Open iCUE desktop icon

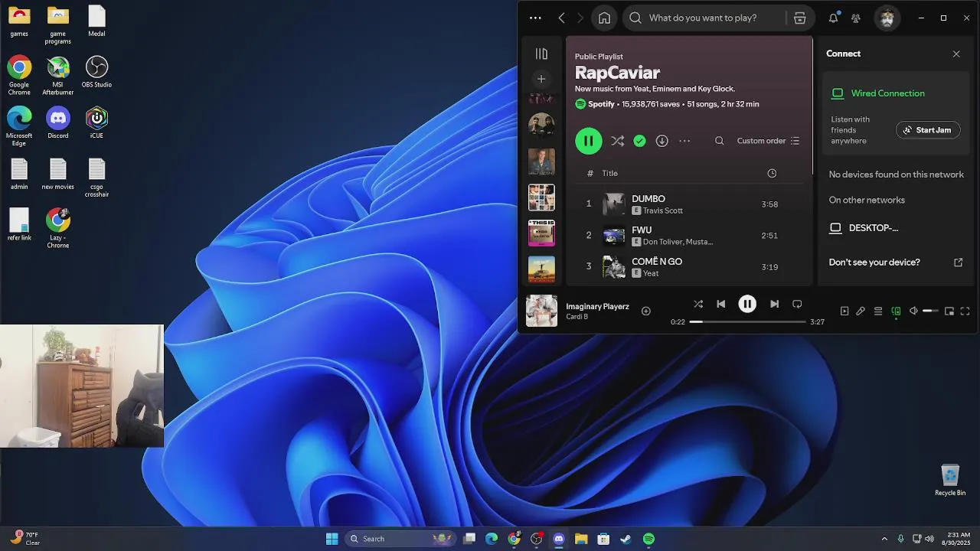click(x=96, y=122)
